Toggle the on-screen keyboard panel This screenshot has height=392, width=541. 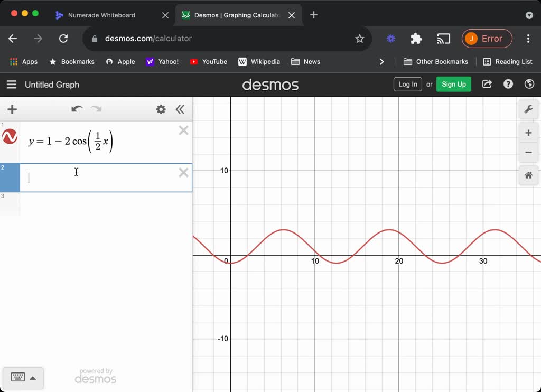pos(18,377)
